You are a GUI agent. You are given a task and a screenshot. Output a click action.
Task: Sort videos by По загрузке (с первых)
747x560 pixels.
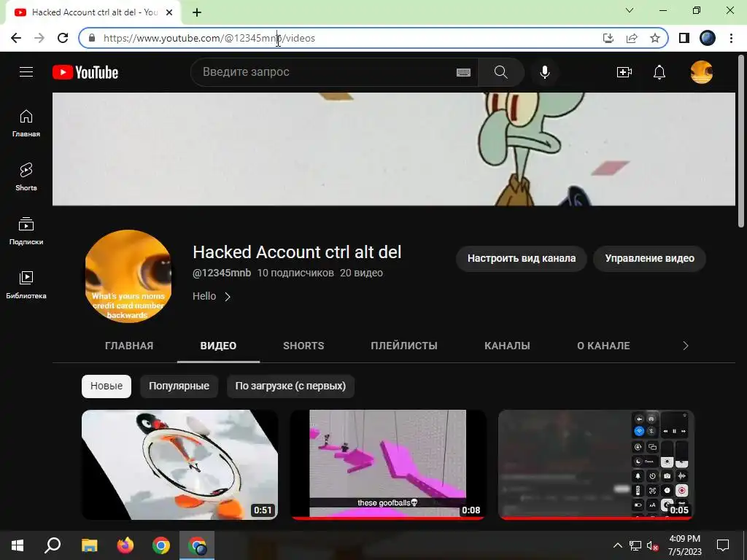pyautogui.click(x=290, y=386)
